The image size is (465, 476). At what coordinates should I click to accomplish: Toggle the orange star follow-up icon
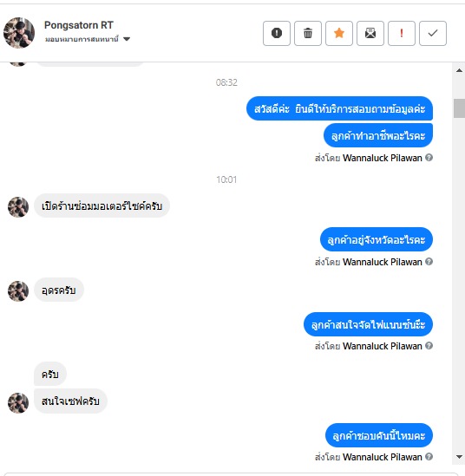click(x=339, y=33)
